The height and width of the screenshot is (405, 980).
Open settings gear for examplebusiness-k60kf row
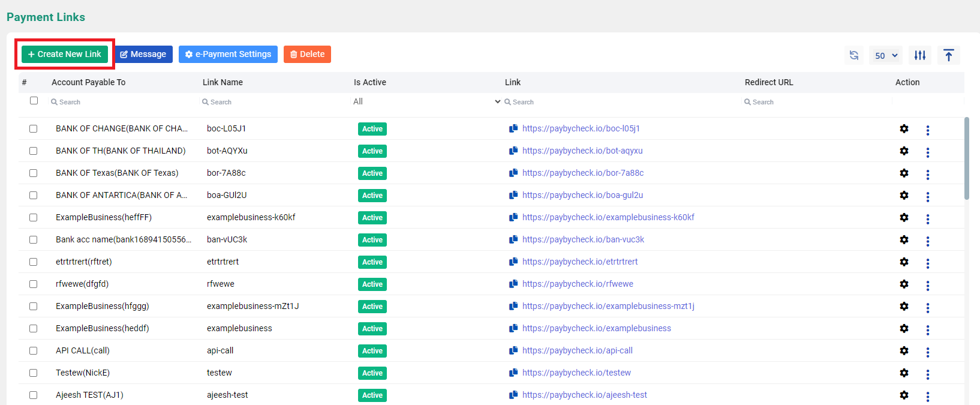pos(904,217)
